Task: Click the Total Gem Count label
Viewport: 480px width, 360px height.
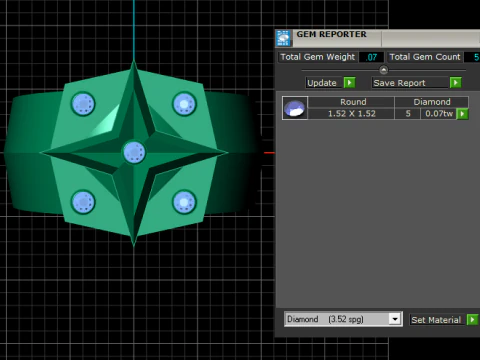Action: coord(425,57)
